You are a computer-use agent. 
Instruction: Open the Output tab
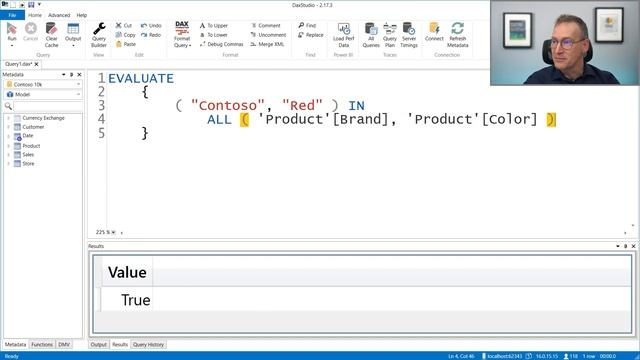click(98, 344)
